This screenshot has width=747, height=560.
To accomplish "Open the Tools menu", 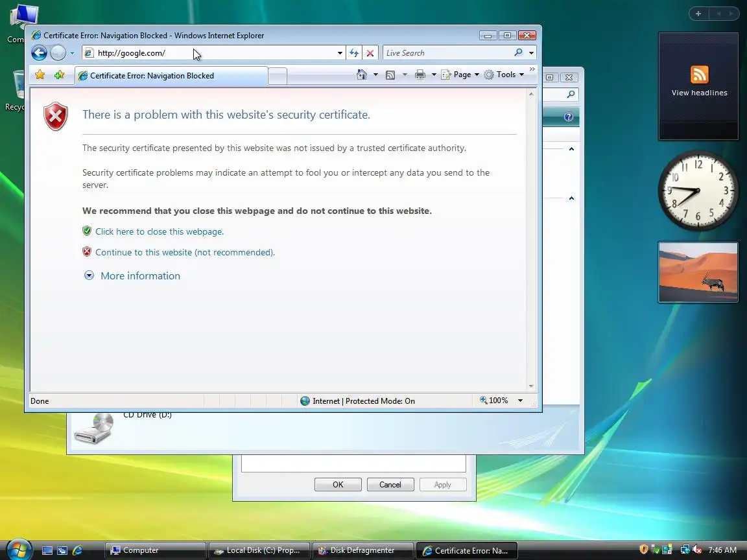I will (x=504, y=75).
